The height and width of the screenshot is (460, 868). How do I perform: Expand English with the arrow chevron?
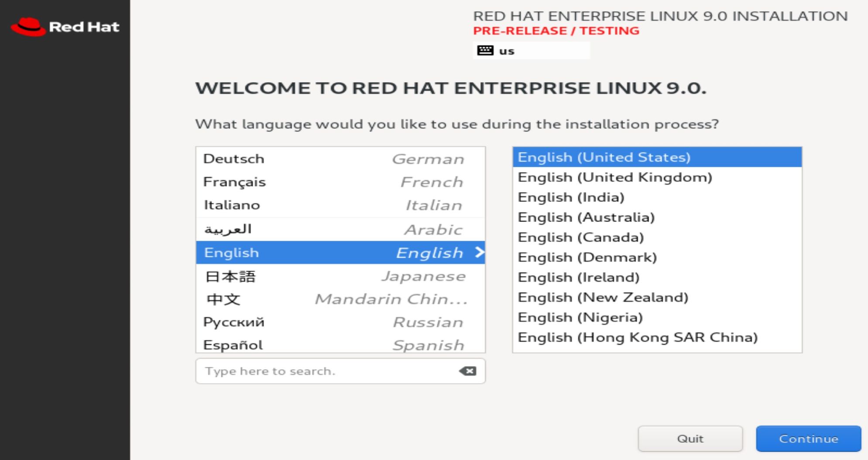479,252
